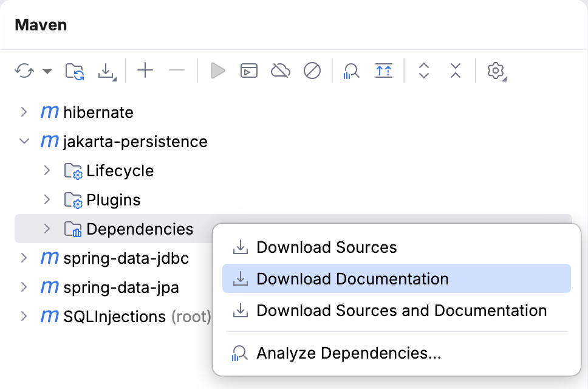The width and height of the screenshot is (588, 389).
Task: Select the jakarta-persistence project row
Action: tap(293, 142)
